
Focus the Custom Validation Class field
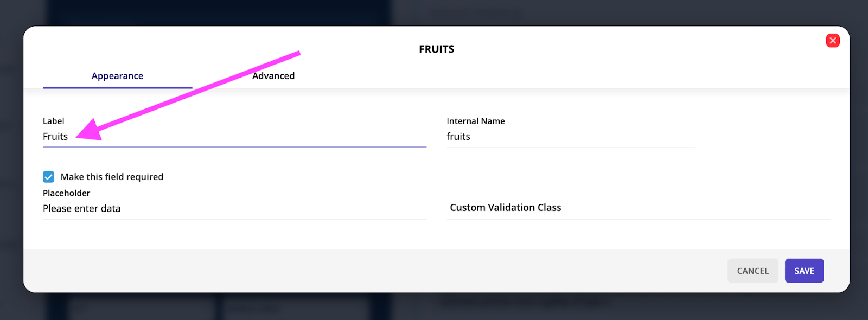point(638,208)
